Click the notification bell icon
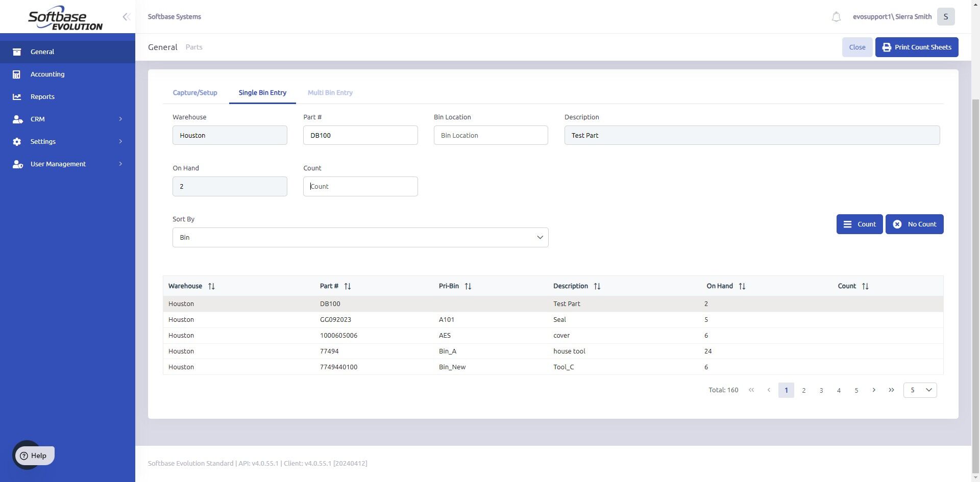 836,17
